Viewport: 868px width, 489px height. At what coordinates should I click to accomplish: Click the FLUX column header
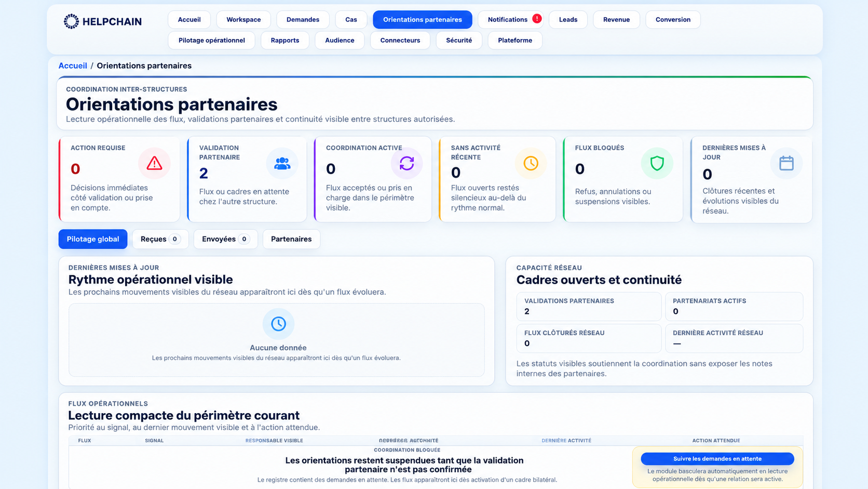(x=85, y=441)
